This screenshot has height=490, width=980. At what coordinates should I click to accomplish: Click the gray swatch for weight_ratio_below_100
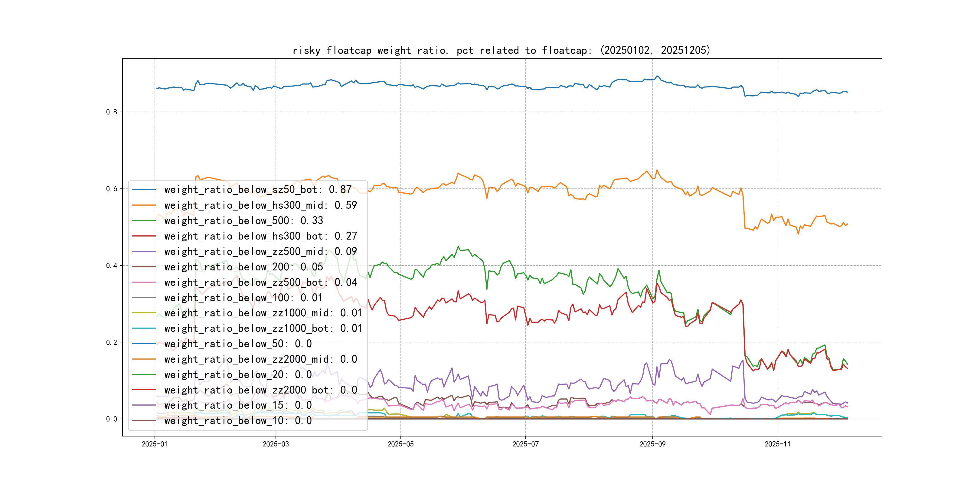pos(144,298)
